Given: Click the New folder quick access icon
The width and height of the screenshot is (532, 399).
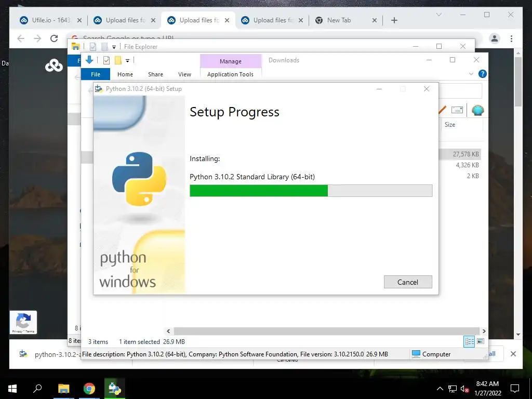Looking at the screenshot, I should [x=118, y=60].
